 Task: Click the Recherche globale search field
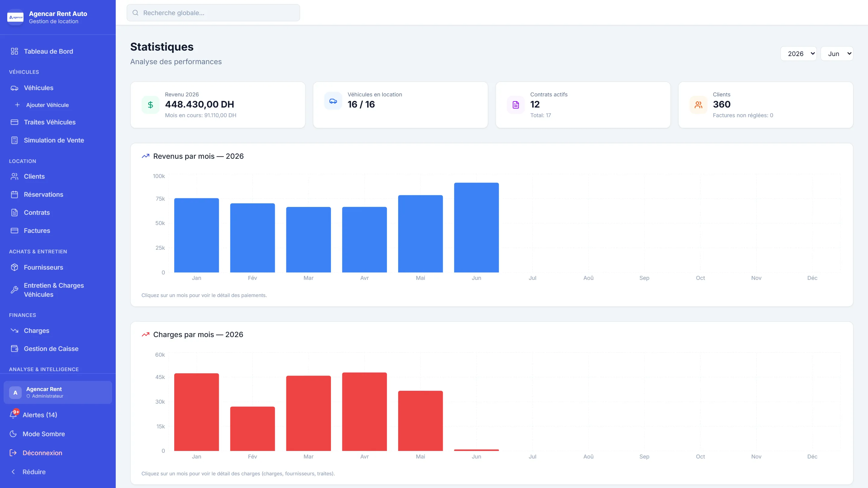[213, 13]
